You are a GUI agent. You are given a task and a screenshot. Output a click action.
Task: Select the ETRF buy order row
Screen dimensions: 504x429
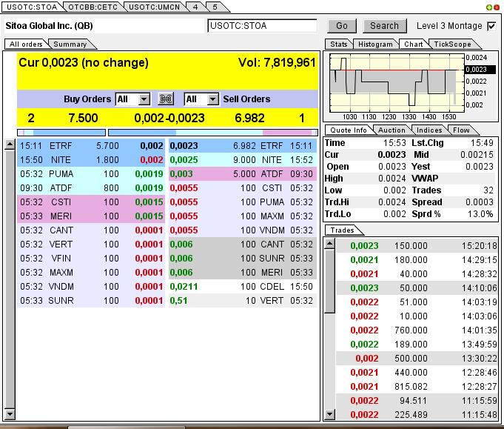pyautogui.click(x=90, y=147)
